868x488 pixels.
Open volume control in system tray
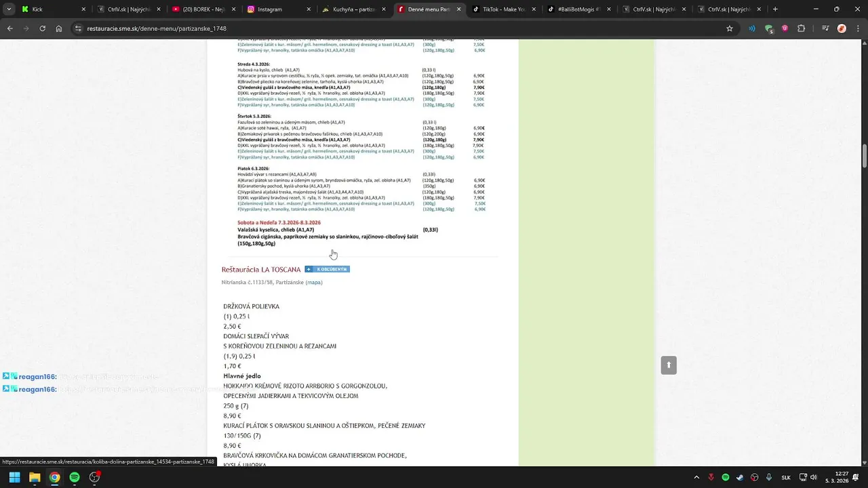pos(814,477)
